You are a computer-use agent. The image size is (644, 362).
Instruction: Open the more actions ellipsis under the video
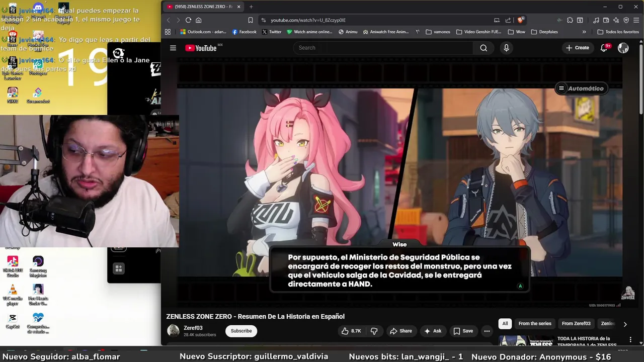pos(487,331)
